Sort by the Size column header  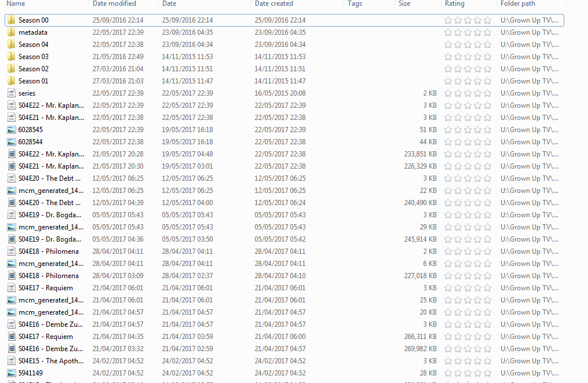tap(404, 3)
